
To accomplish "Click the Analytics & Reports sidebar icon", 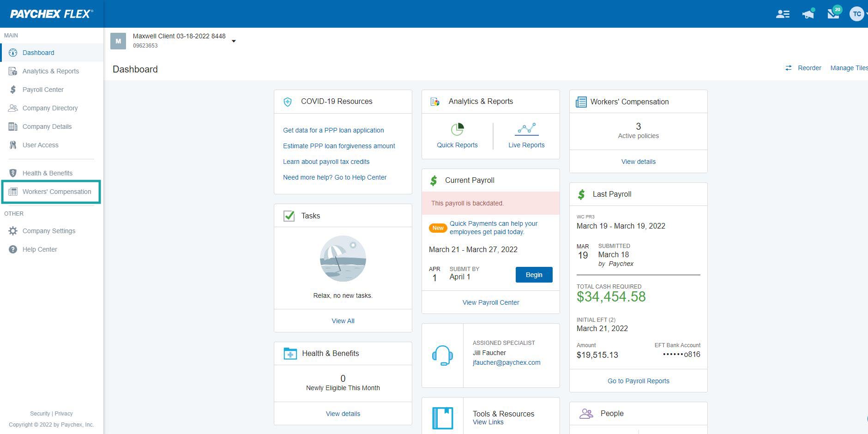I will pyautogui.click(x=13, y=71).
